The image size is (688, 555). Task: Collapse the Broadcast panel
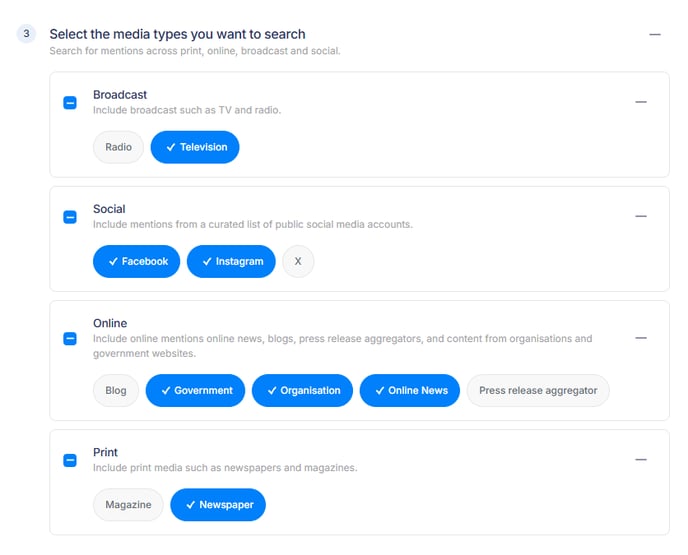coord(641,102)
